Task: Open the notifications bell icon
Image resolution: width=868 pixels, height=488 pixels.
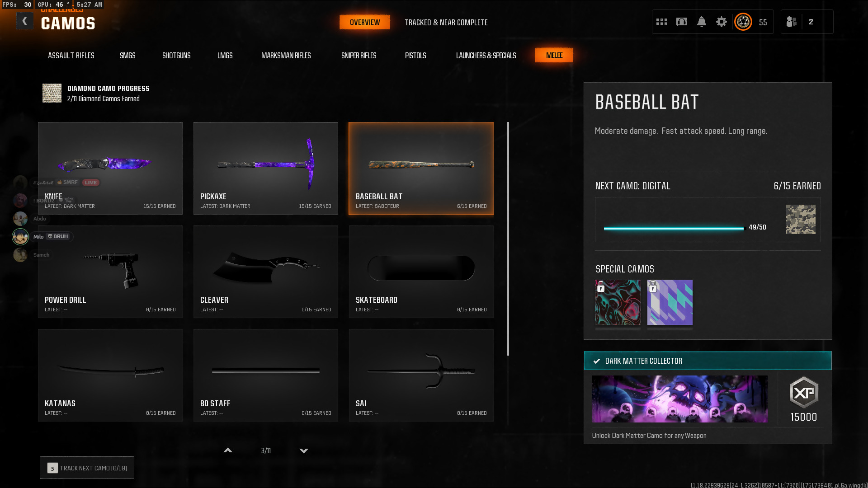Action: 702,22
